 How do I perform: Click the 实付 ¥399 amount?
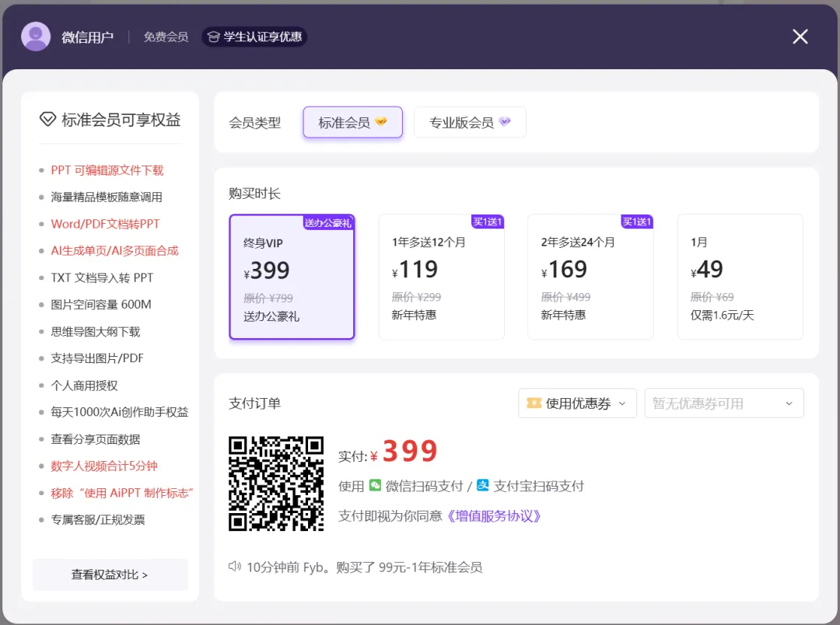click(388, 452)
